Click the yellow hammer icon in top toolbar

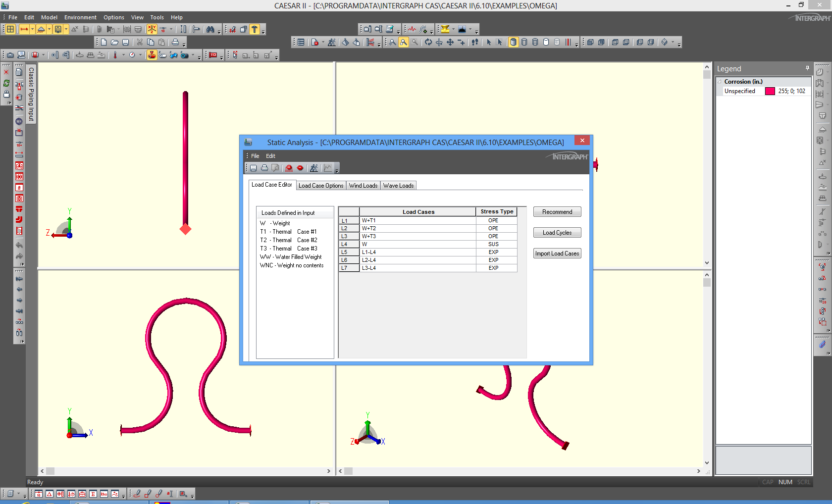tap(255, 29)
